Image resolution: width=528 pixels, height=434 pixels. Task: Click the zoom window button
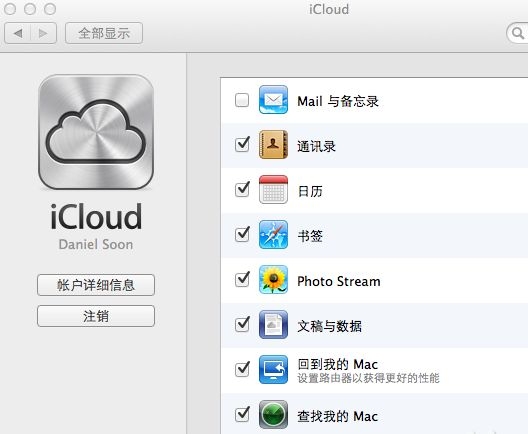[50, 9]
